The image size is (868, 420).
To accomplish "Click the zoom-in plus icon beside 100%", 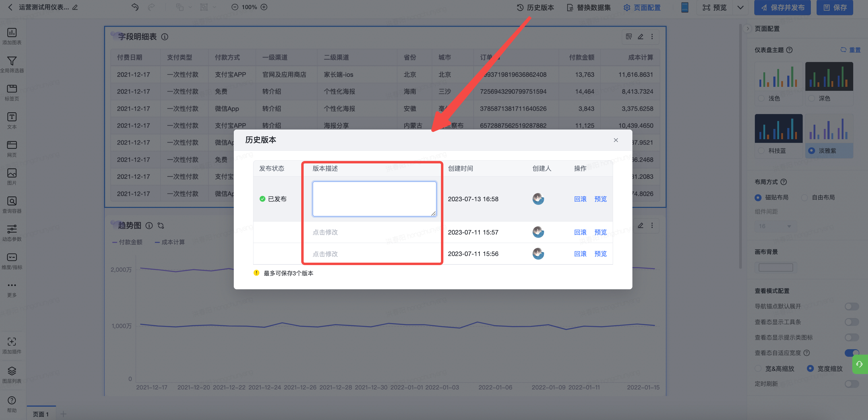I will coord(264,7).
